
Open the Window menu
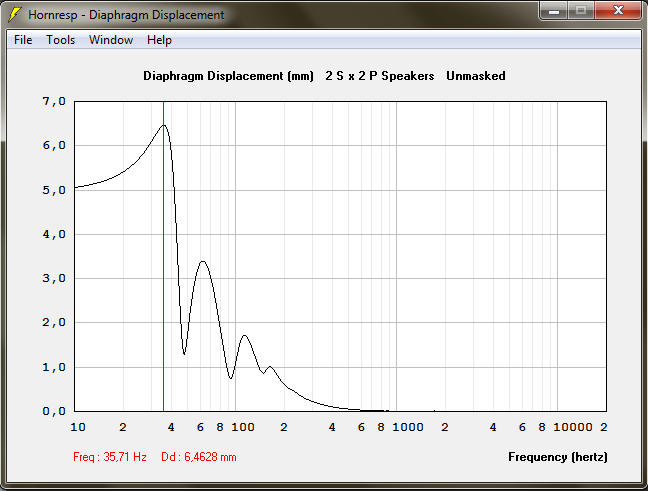pos(111,40)
